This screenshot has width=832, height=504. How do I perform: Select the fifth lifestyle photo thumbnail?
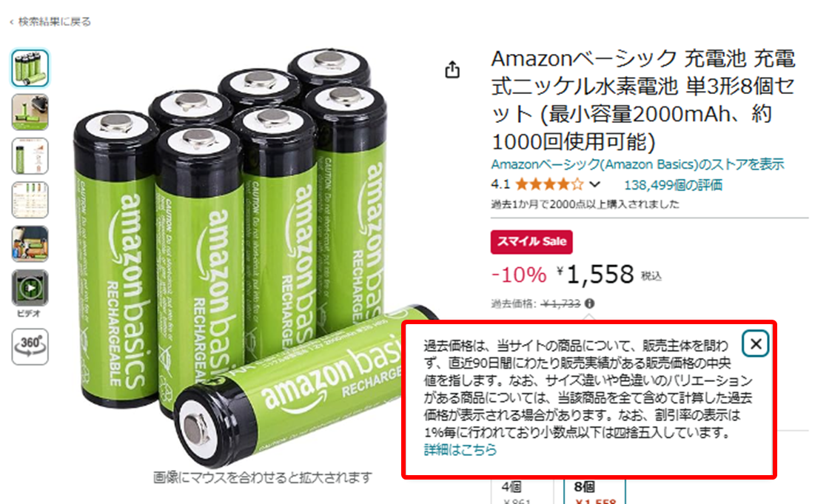pos(30,244)
